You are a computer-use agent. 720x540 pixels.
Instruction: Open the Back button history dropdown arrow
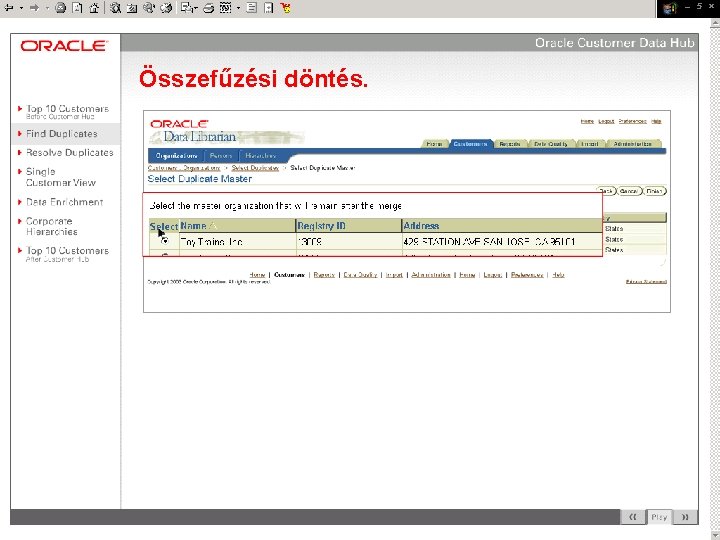coord(21,8)
